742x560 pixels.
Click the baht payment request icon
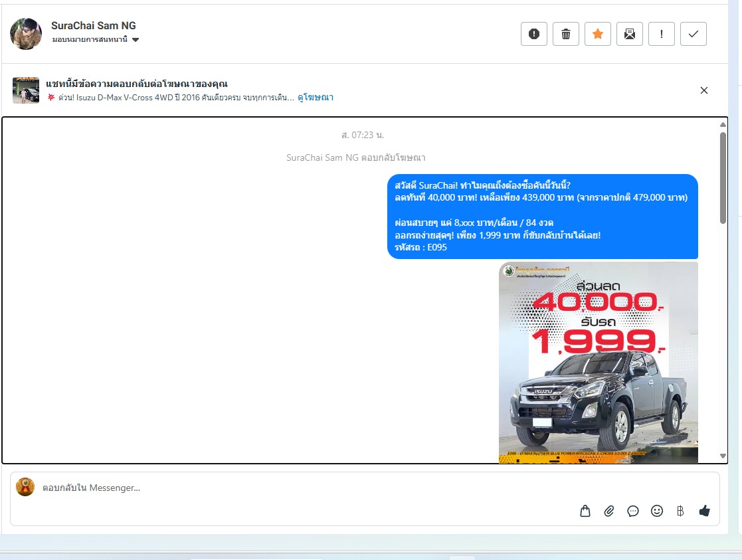click(x=680, y=511)
